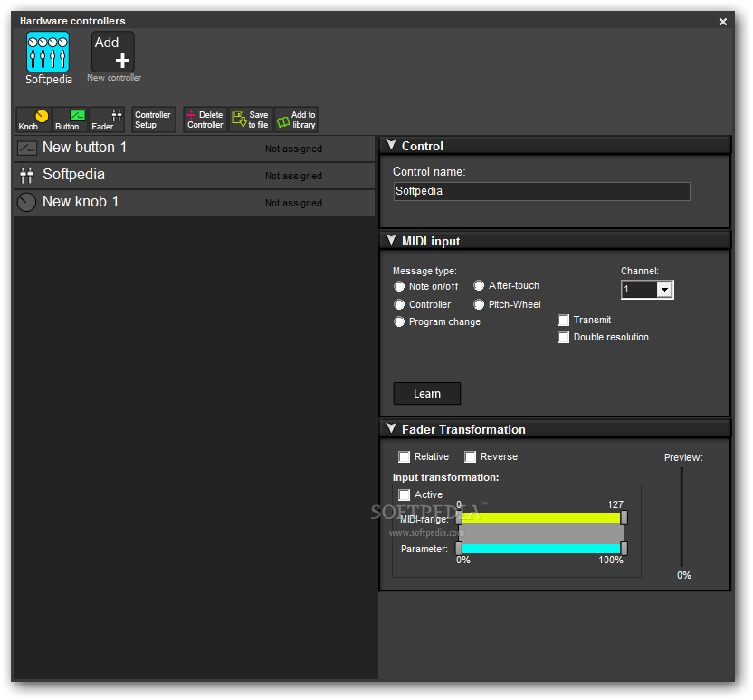This screenshot has width=753, height=700.
Task: Open the Channel dropdown
Action: [x=664, y=290]
